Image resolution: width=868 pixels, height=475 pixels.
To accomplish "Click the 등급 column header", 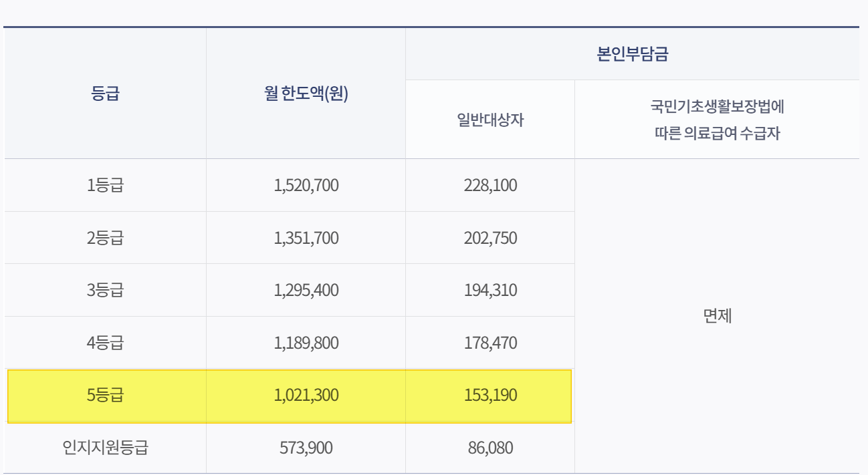I will tap(104, 92).
